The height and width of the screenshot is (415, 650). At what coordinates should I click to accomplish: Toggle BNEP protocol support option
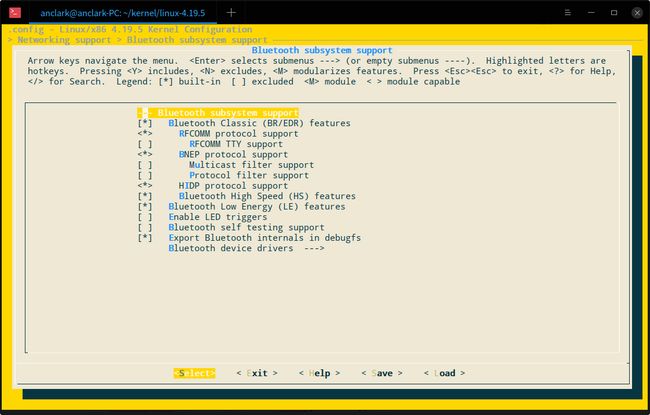pos(145,154)
